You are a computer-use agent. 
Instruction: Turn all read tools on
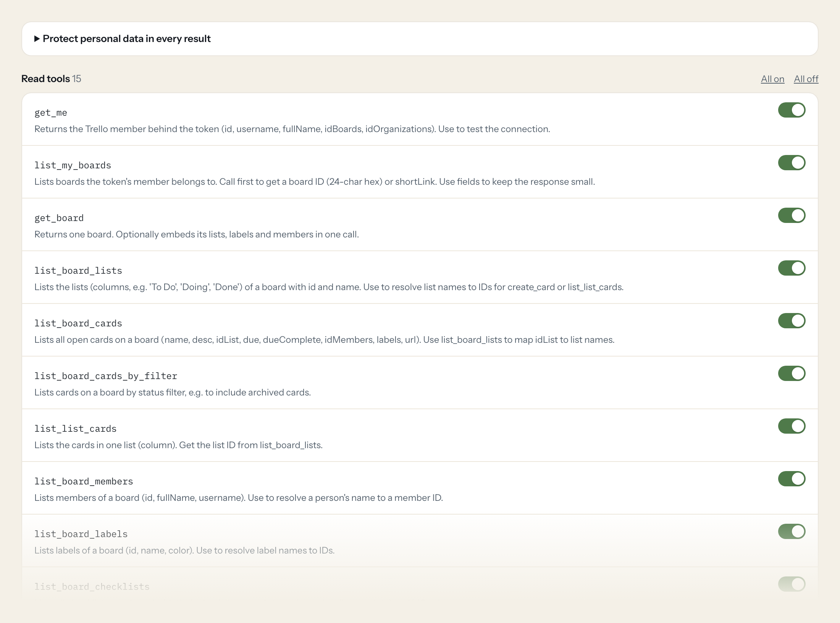[x=772, y=79]
